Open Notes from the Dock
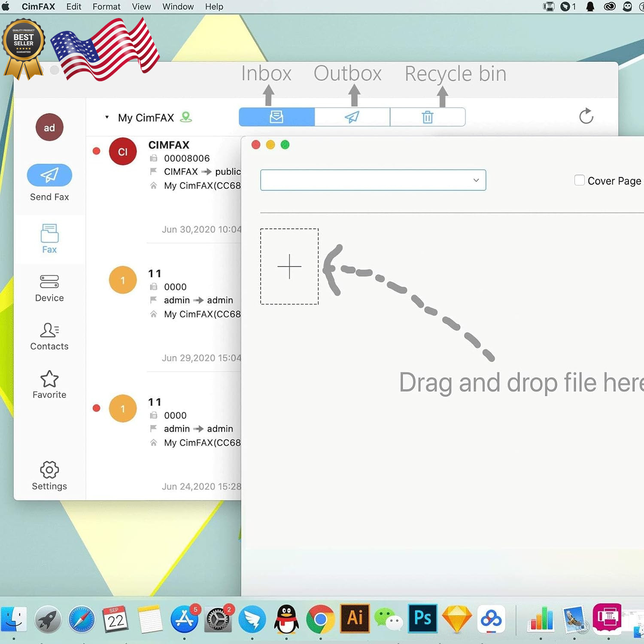644x644 pixels. [150, 619]
